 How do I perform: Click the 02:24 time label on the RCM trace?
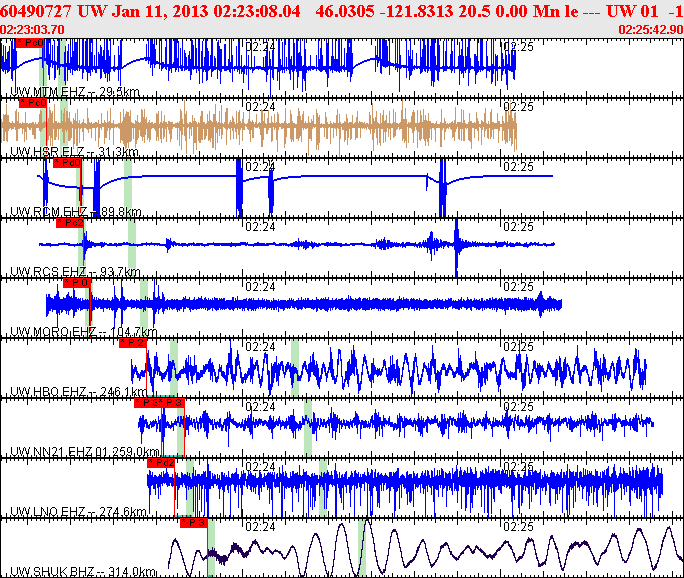(260, 167)
